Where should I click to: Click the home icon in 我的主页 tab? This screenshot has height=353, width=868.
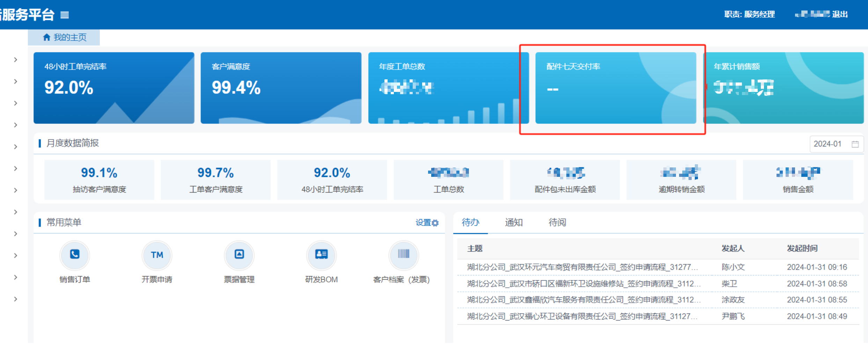point(46,37)
